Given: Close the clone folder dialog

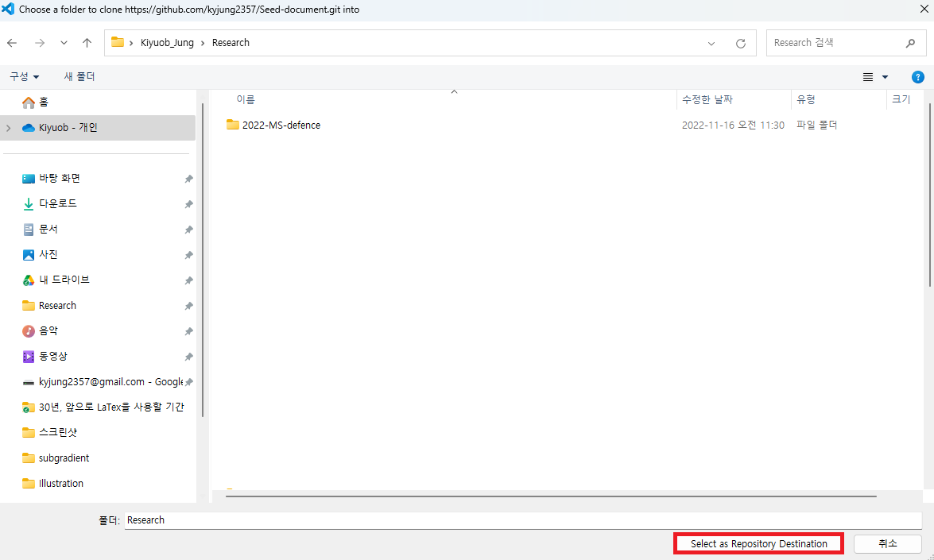Looking at the screenshot, I should [x=924, y=9].
